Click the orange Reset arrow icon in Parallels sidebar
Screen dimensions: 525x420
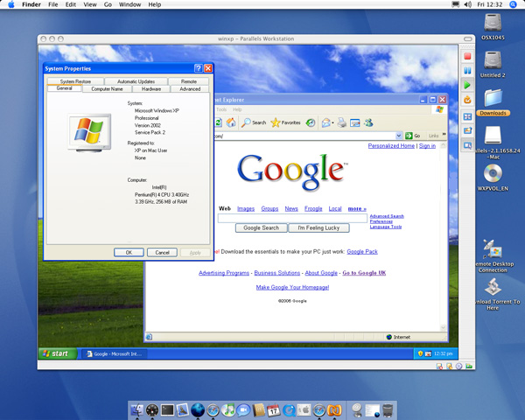[x=467, y=100]
